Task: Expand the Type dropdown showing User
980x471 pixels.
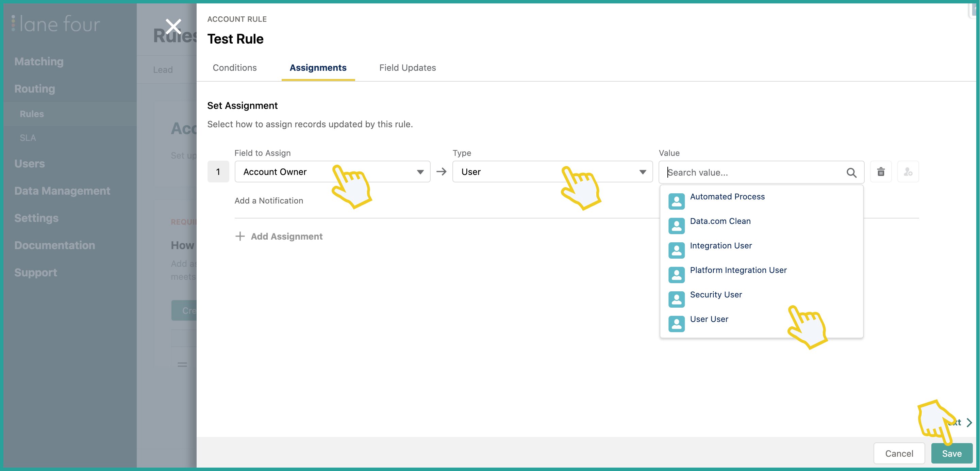Action: click(552, 172)
